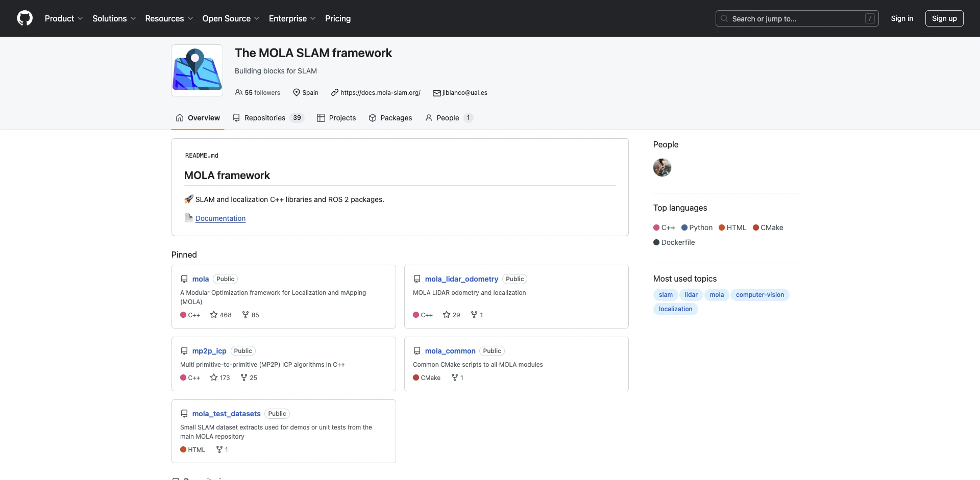The image size is (980, 480).
Task: Switch to the Overview tab
Action: tap(198, 118)
